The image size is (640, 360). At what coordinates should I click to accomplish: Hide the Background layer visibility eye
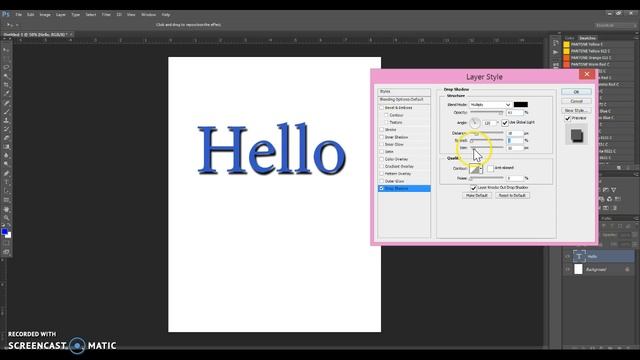[x=567, y=269]
